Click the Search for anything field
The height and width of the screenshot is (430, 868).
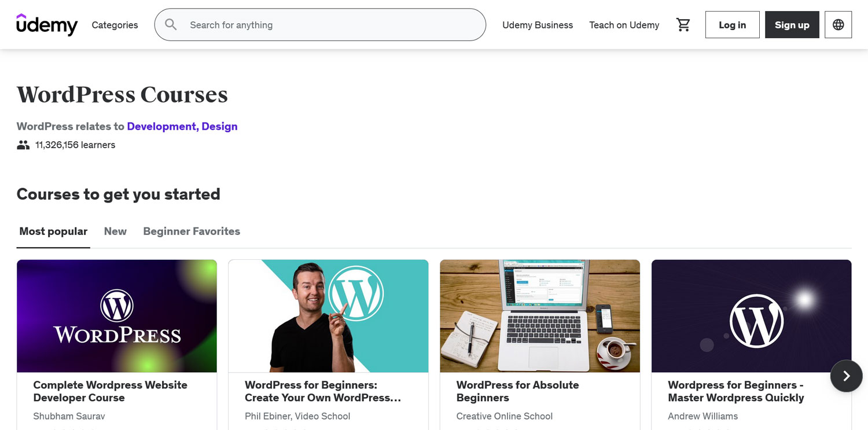click(330, 25)
